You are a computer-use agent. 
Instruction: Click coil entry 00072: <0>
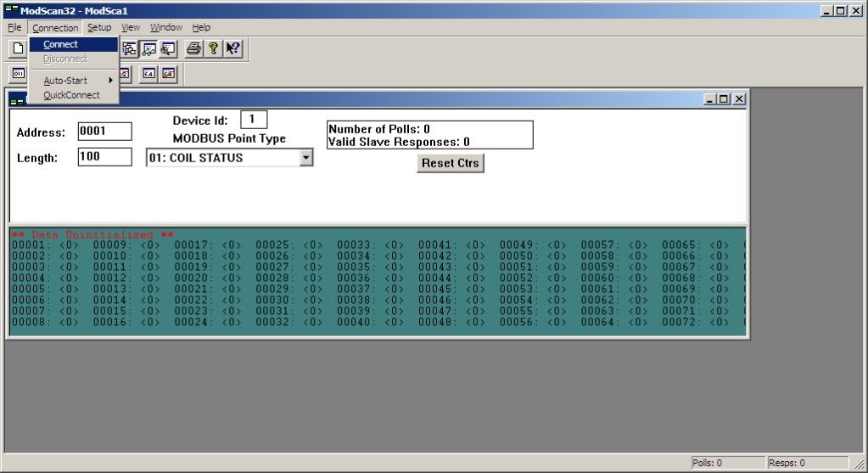pyautogui.click(x=696, y=322)
